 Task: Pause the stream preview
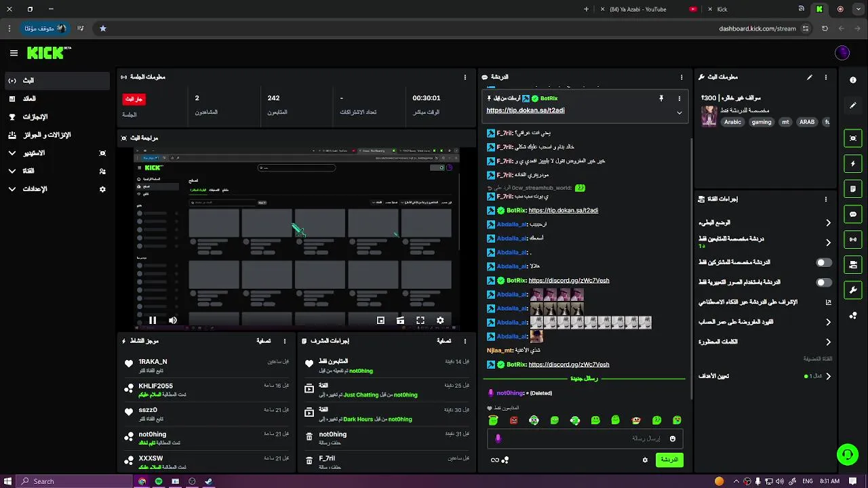(153, 321)
